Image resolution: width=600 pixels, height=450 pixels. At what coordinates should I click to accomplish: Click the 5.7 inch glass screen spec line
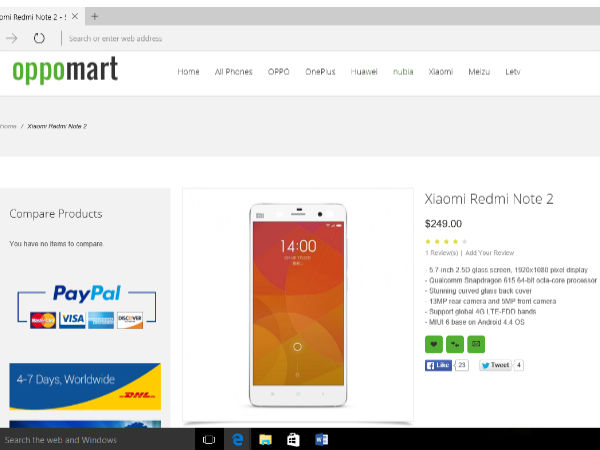(x=506, y=270)
